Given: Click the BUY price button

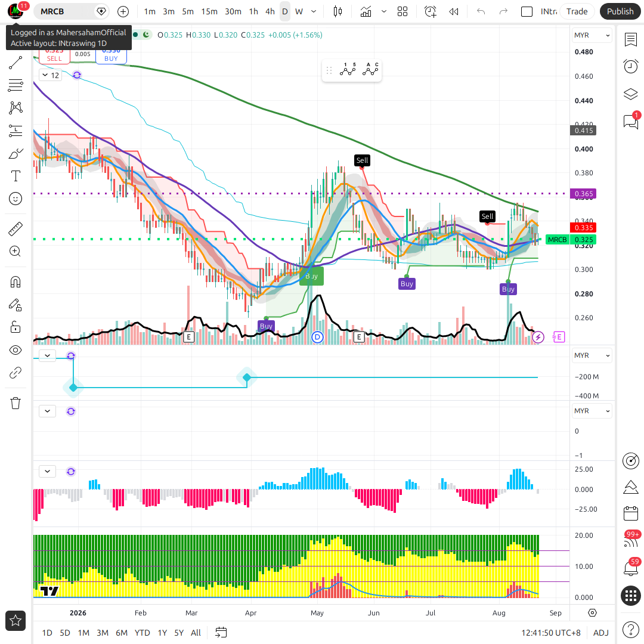Looking at the screenshot, I should pos(111,56).
